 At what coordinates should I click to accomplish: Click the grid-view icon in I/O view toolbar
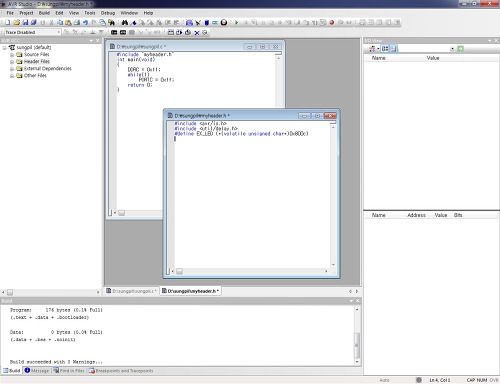click(x=385, y=49)
